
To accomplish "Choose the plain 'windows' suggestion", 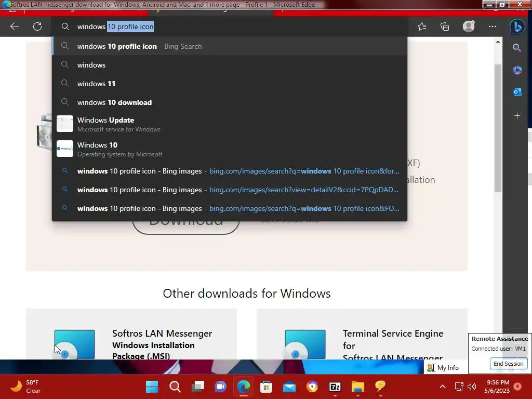I will (x=230, y=65).
